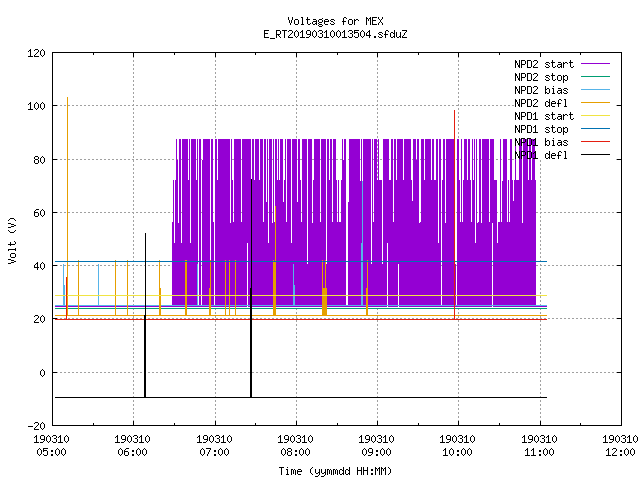Image resolution: width=640 pixels, height=480 pixels.
Task: Click the y-axis tick value 80
Action: (39, 160)
